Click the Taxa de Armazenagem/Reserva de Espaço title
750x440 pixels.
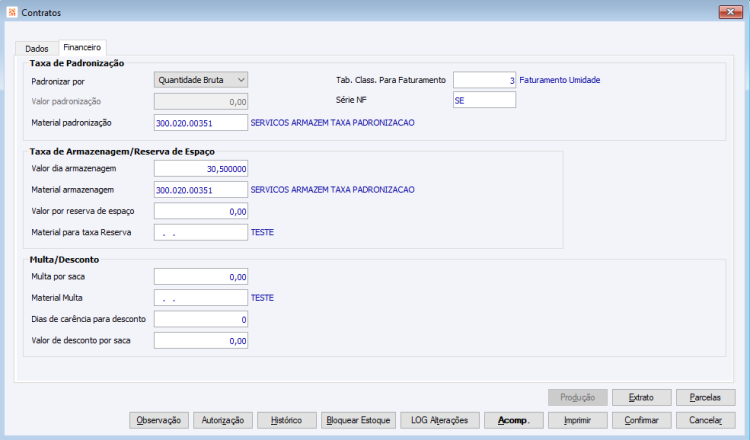(x=122, y=152)
